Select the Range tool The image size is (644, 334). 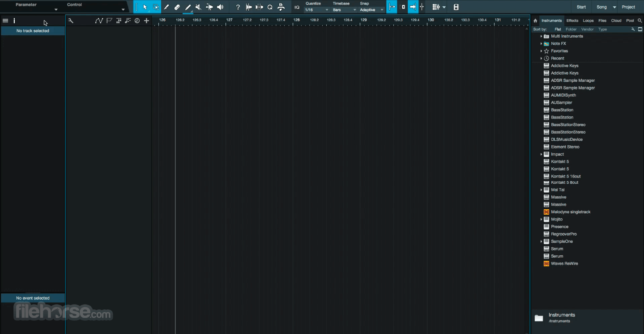tap(156, 7)
